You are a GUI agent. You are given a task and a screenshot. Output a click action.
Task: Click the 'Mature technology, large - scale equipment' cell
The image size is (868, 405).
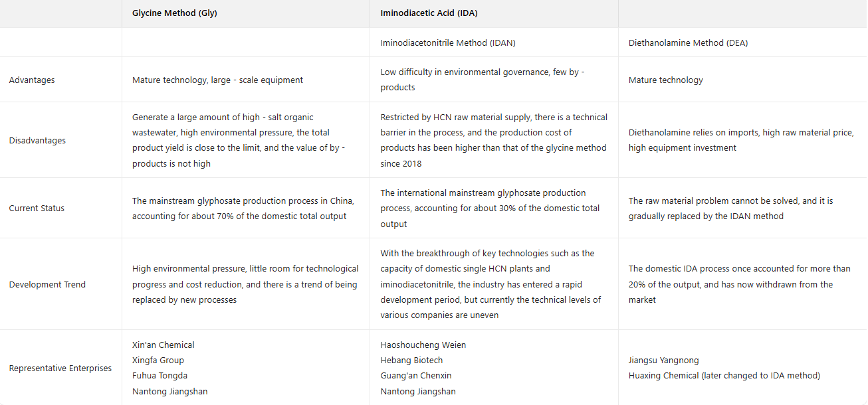(217, 80)
